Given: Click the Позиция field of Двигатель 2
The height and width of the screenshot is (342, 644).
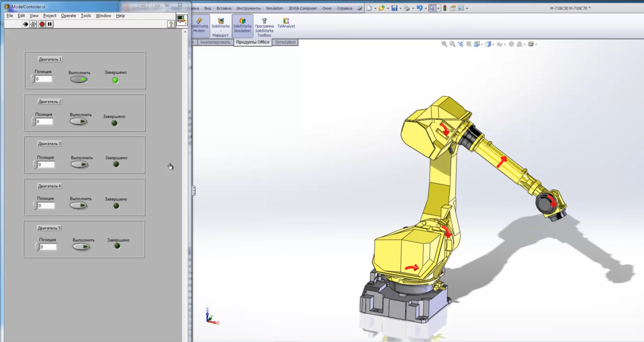Looking at the screenshot, I should point(44,122).
